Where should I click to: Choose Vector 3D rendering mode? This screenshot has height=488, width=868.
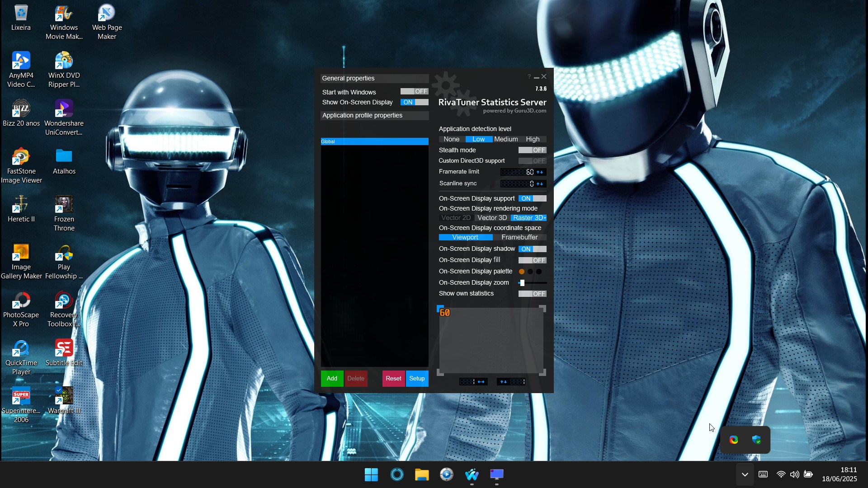click(x=492, y=218)
